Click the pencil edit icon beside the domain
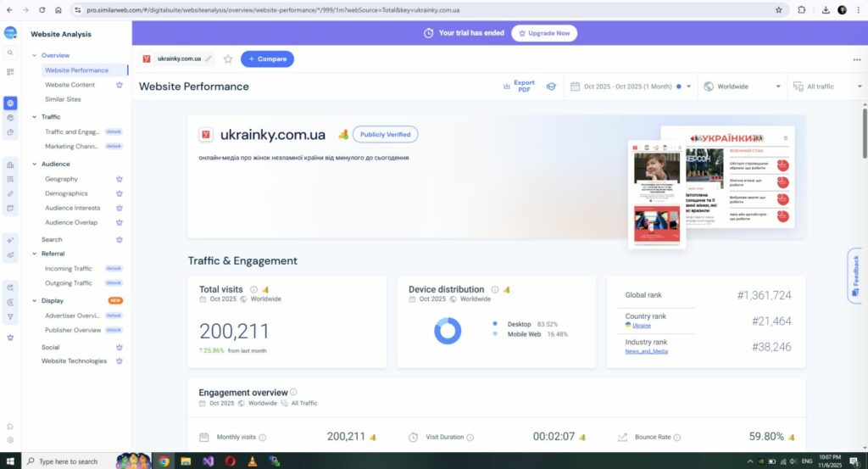The image size is (868, 469). pyautogui.click(x=209, y=59)
